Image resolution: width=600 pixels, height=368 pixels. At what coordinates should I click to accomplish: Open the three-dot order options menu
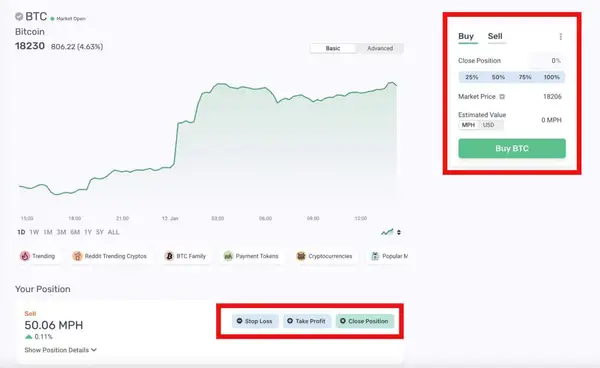tap(561, 36)
